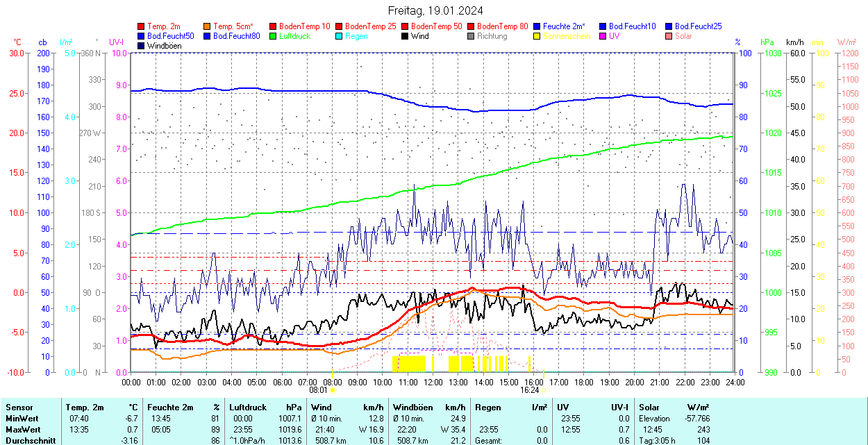Toggle the BodenTemp 10 legend entry
This screenshot has width=868, height=445.
coord(304,26)
